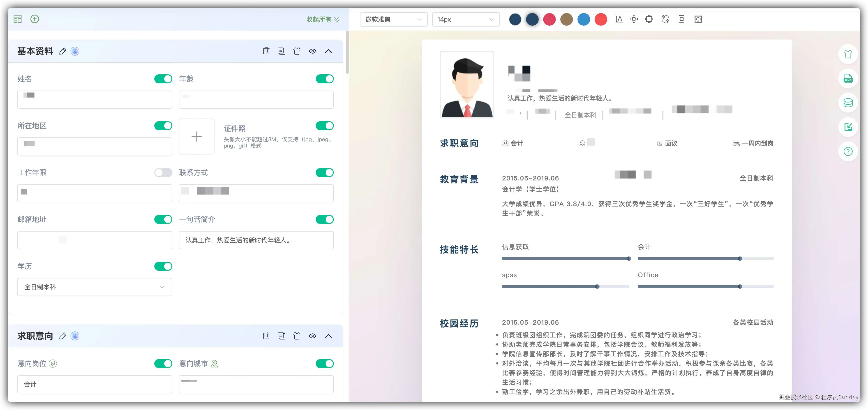Click the copy icon in 求职意向 header
The width and height of the screenshot is (868, 410).
click(281, 336)
